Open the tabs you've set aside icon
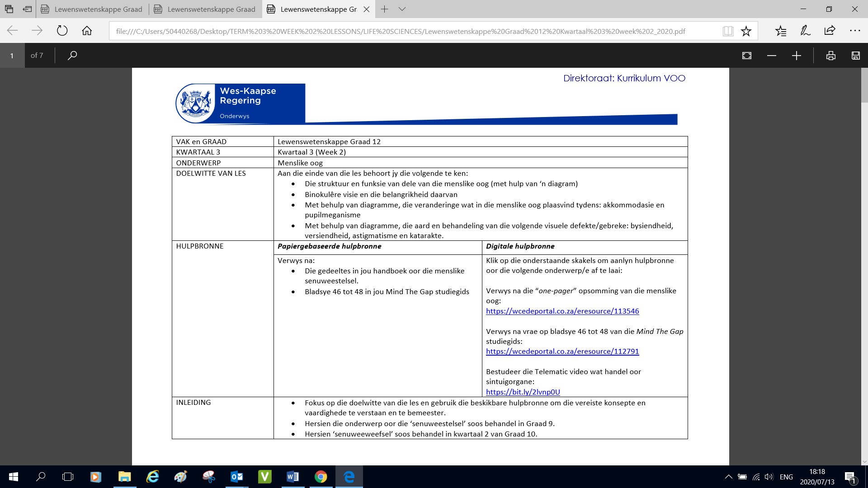Screen dimensions: 868x488 (x=9, y=9)
